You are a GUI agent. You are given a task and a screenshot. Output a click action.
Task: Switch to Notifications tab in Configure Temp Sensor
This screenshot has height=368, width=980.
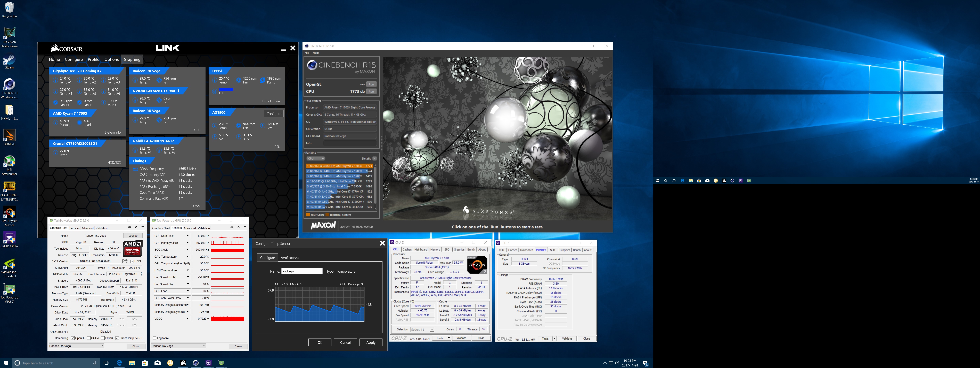290,258
